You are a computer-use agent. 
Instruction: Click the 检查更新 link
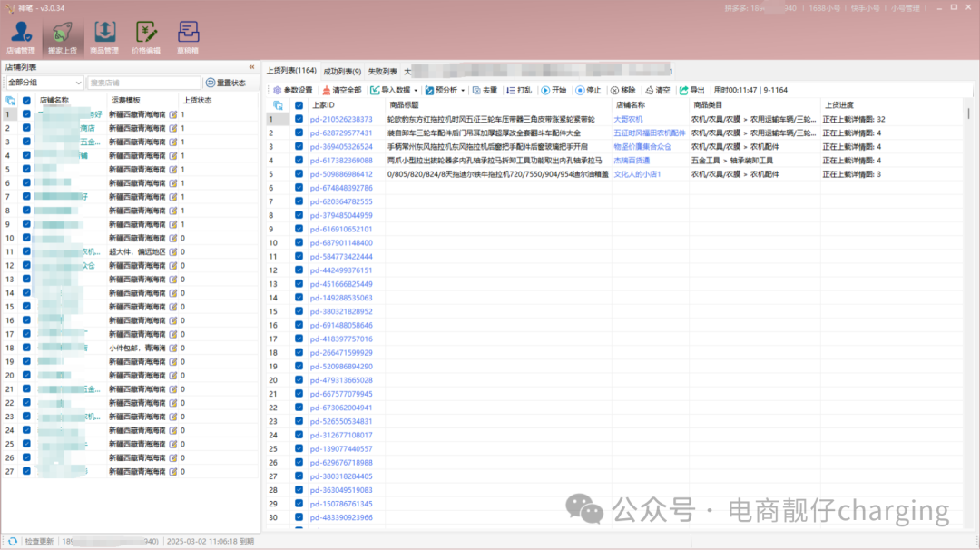39,541
